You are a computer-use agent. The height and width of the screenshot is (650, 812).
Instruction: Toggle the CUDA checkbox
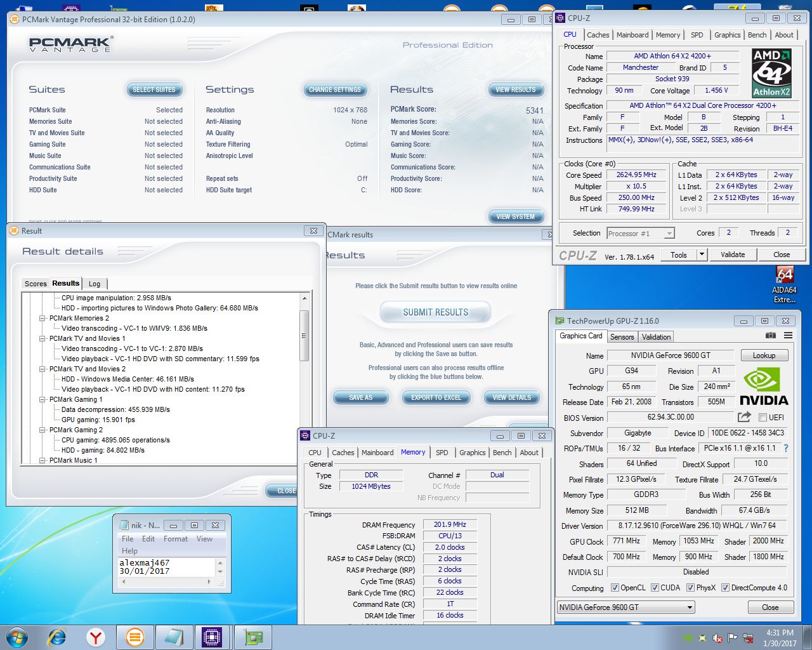tap(655, 588)
